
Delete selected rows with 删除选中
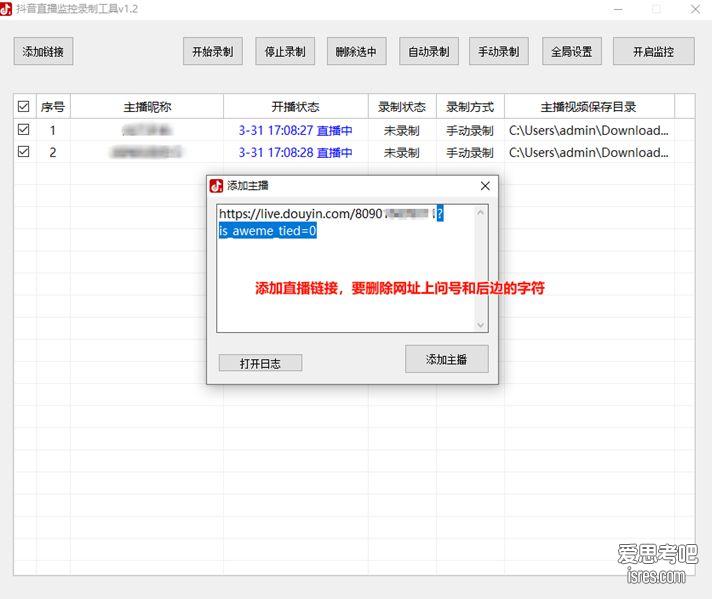pyautogui.click(x=356, y=51)
